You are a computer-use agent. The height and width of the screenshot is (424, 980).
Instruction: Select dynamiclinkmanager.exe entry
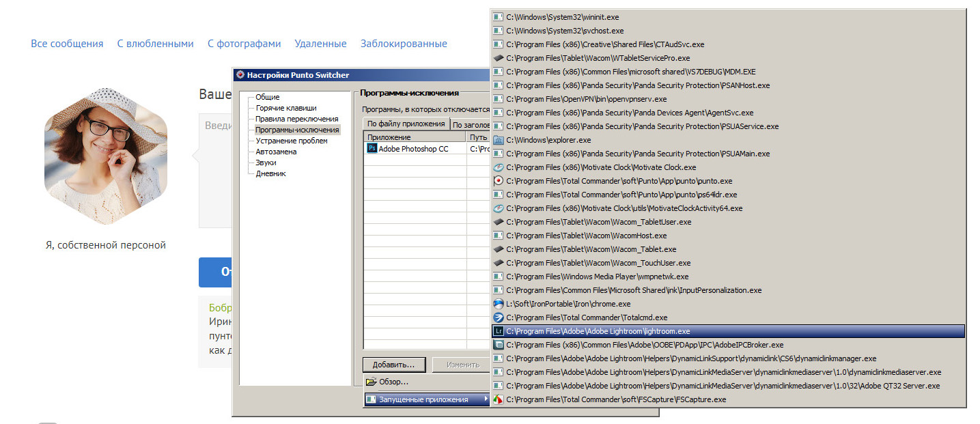728,358
